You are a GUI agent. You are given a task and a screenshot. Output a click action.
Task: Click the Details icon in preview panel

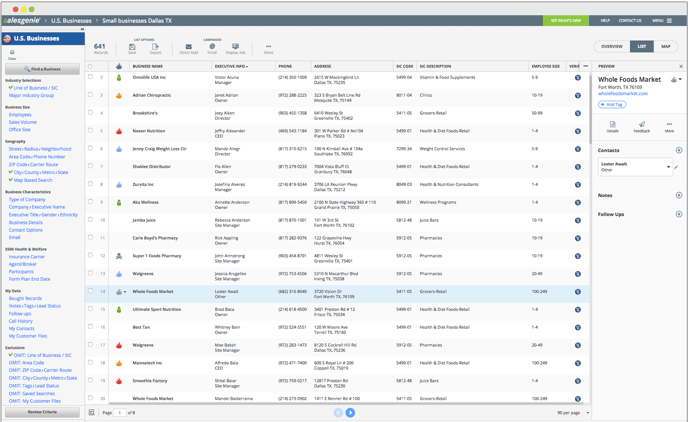[x=613, y=125]
